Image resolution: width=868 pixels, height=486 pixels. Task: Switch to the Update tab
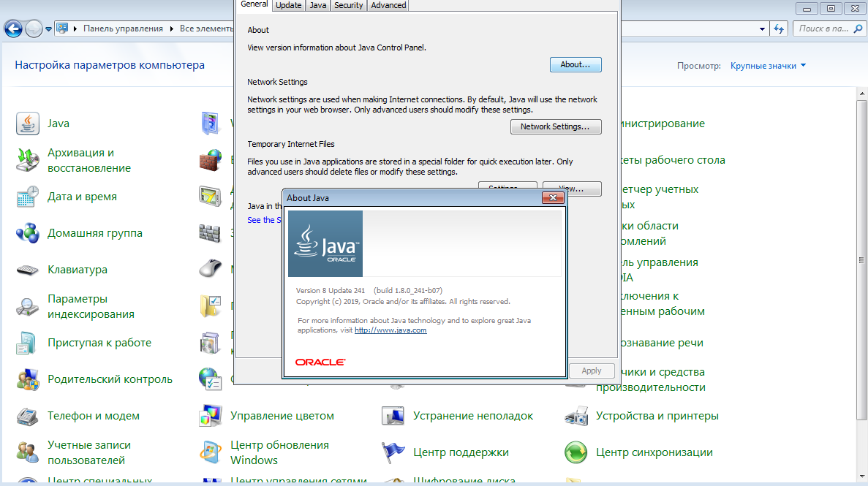point(288,5)
